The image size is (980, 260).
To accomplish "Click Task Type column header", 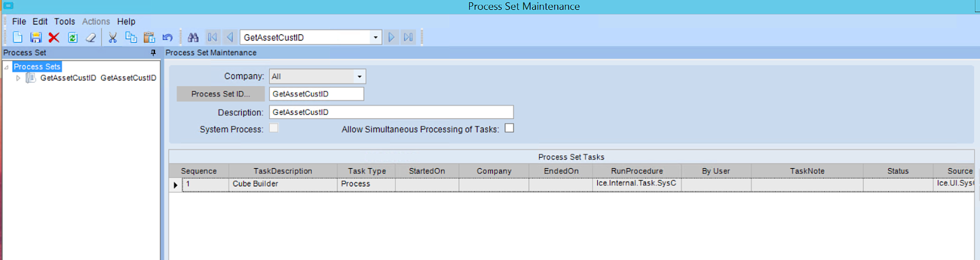I will (x=367, y=171).
